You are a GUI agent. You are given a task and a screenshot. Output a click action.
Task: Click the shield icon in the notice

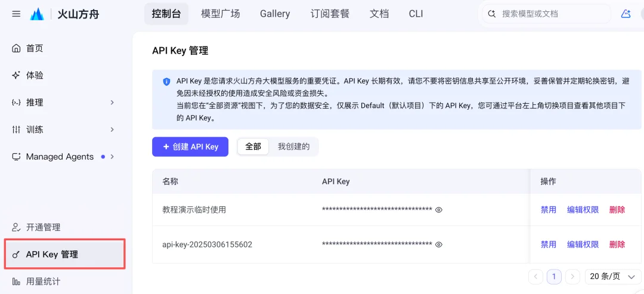pyautogui.click(x=166, y=81)
